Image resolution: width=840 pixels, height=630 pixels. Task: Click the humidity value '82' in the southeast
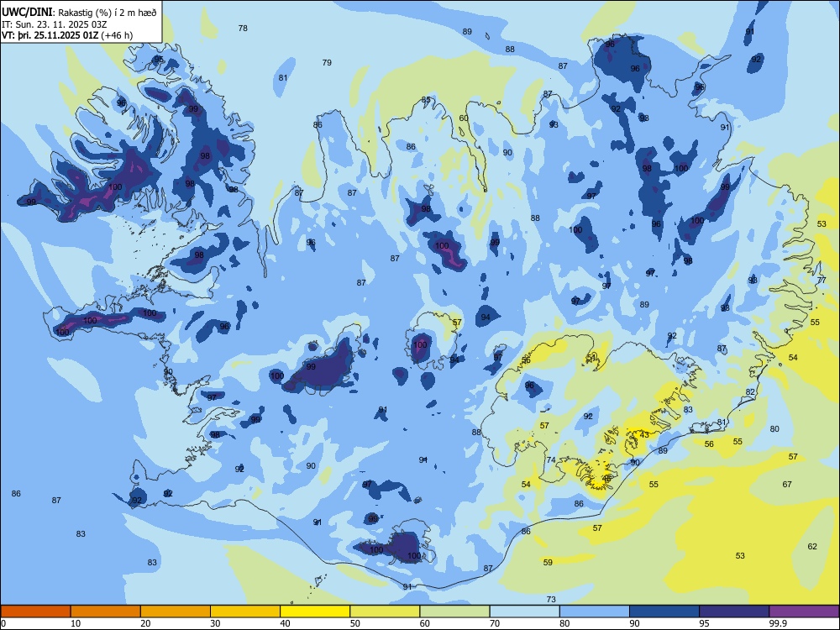[750, 391]
